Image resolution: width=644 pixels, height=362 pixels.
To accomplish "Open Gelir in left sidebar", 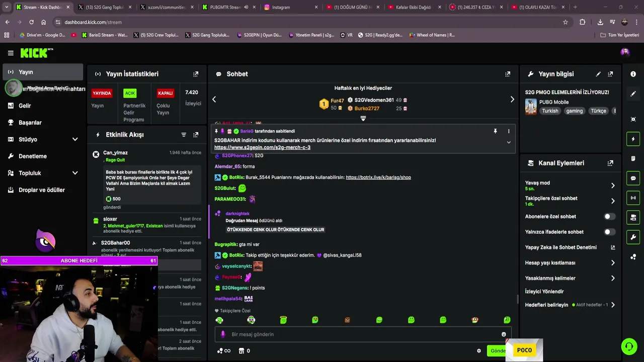I will point(42,106).
